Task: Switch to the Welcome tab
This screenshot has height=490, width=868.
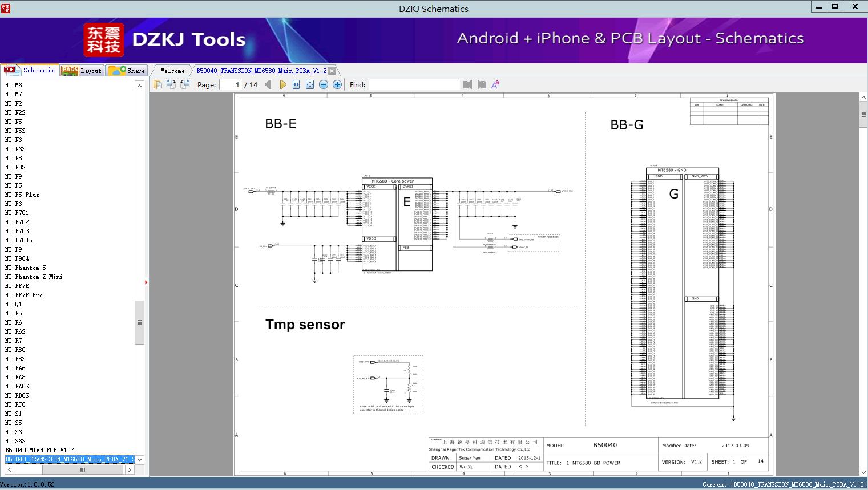Action: click(x=172, y=71)
